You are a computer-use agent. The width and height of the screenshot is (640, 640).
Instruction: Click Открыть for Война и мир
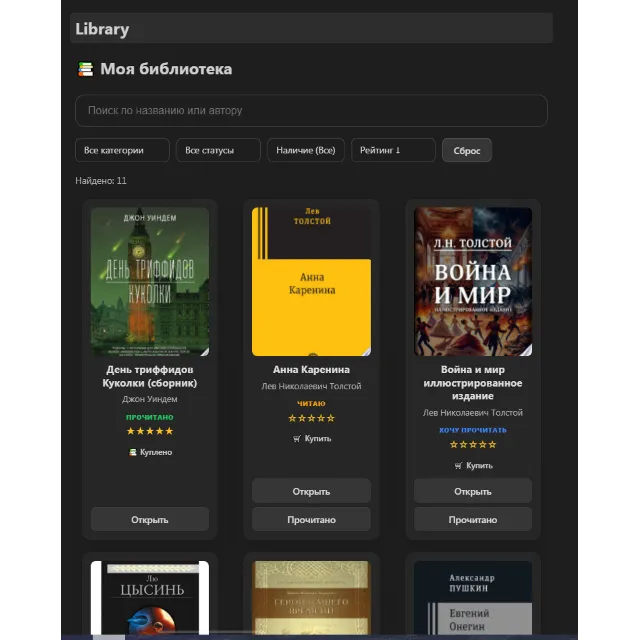click(x=473, y=491)
